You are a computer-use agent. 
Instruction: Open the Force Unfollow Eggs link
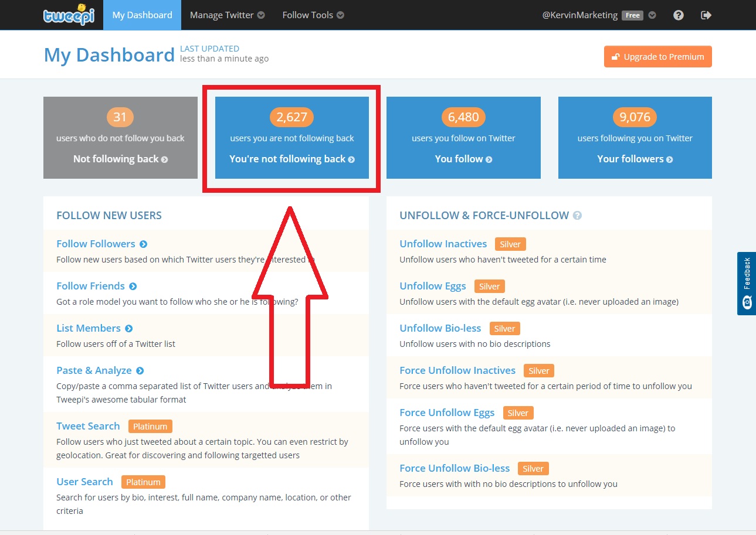[447, 413]
